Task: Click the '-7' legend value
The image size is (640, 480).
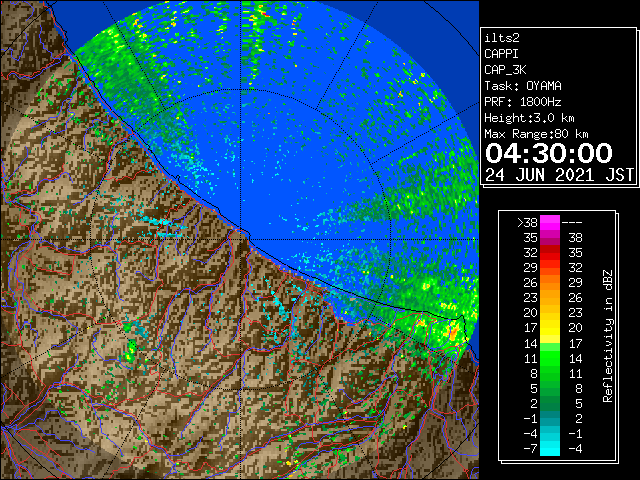Action: pos(531,449)
